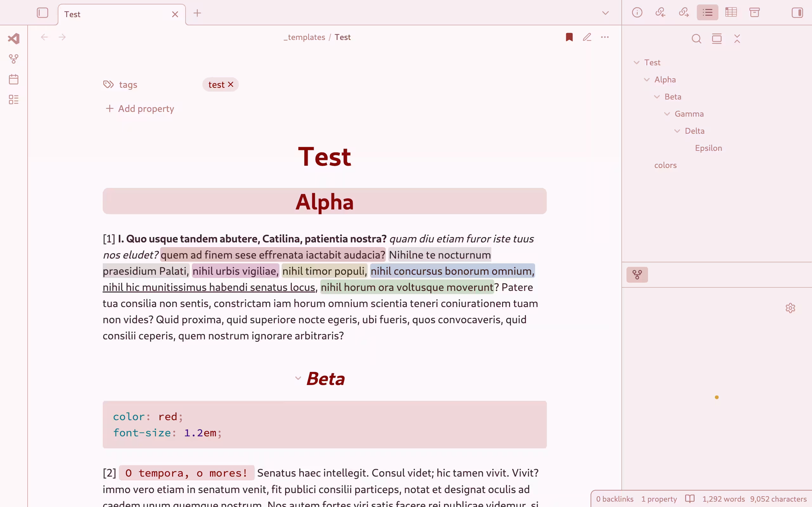Jump to colors heading in outline
Image resolution: width=812 pixels, height=507 pixels.
click(x=665, y=165)
